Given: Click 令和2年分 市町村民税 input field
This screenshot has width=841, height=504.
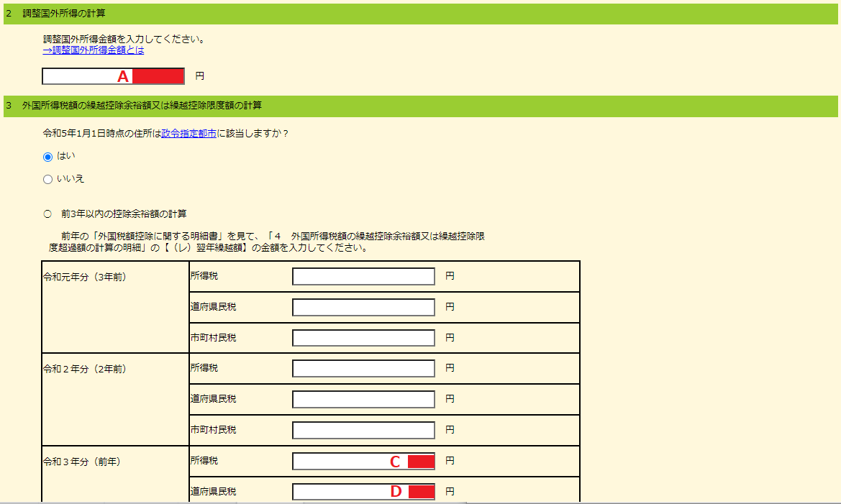Looking at the screenshot, I should point(363,430).
